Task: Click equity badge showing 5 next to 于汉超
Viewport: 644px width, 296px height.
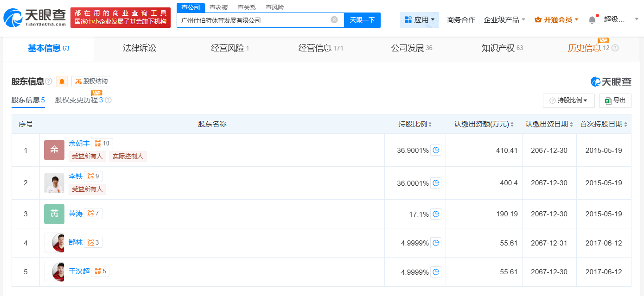Action: click(100, 271)
